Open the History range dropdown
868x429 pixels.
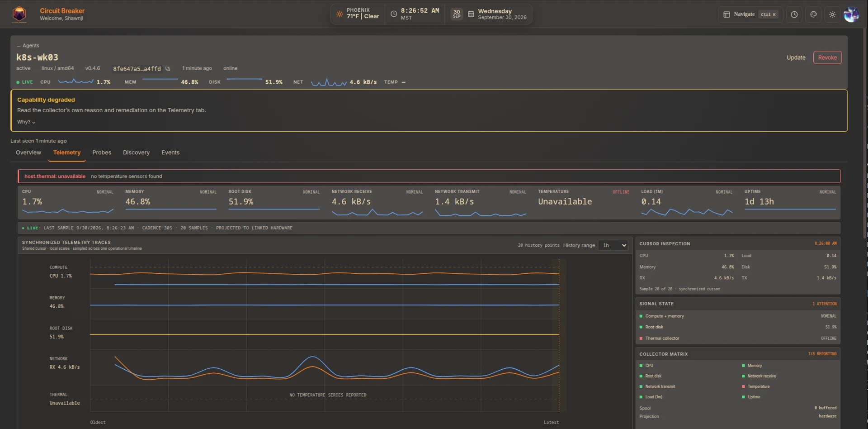click(613, 245)
